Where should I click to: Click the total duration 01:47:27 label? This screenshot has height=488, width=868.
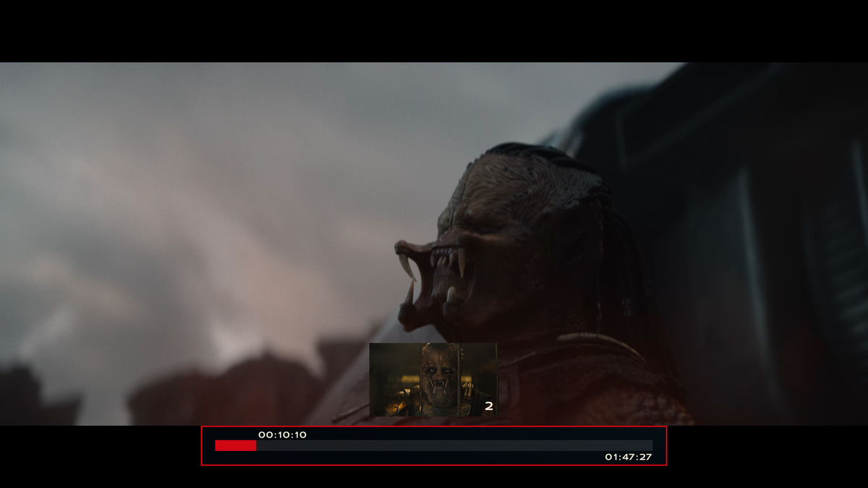click(628, 457)
